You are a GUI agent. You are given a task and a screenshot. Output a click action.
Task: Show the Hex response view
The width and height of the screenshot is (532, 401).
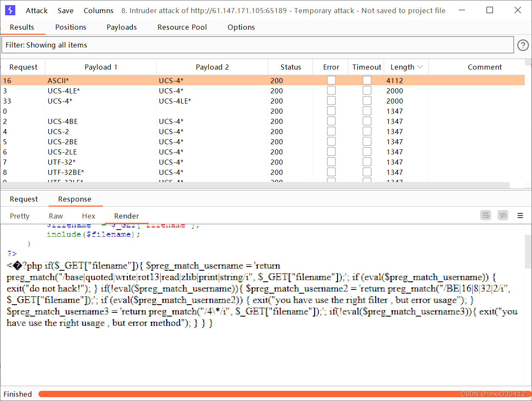click(89, 216)
